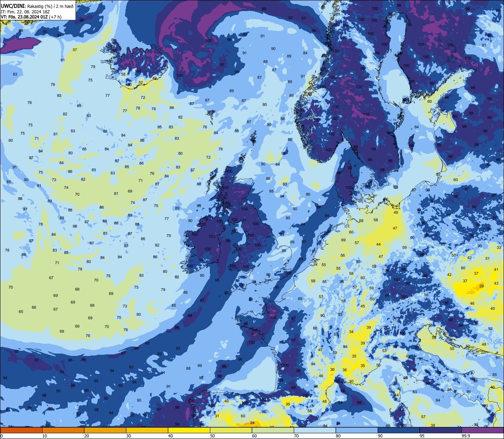Click the humidity value 33 on the map
The height and width of the screenshot is (439, 504).
[x=499, y=247]
